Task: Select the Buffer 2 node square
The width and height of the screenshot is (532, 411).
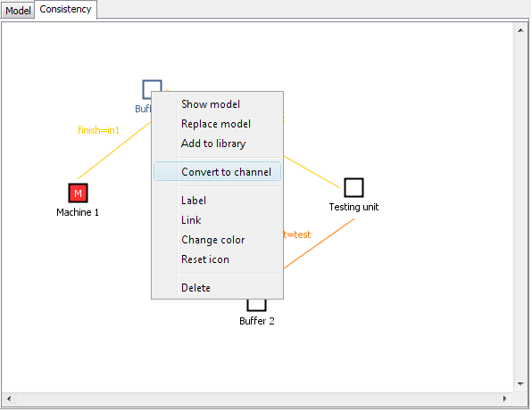Action: (x=256, y=305)
